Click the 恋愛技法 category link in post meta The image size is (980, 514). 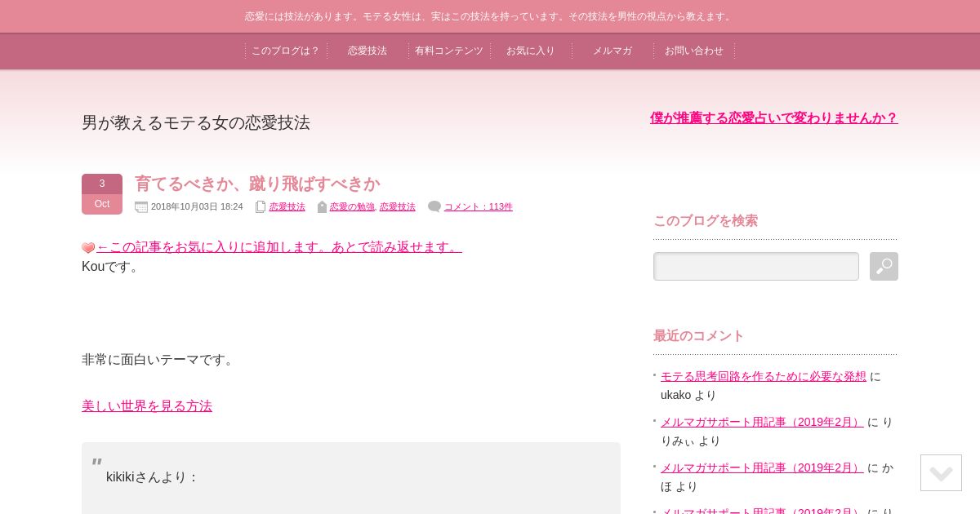coord(287,207)
